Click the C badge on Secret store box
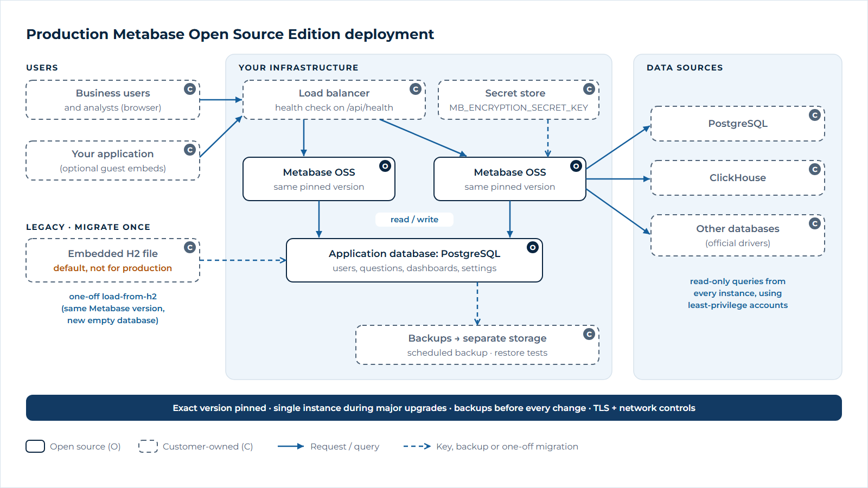Screen dimensions: 868x488 pos(589,89)
